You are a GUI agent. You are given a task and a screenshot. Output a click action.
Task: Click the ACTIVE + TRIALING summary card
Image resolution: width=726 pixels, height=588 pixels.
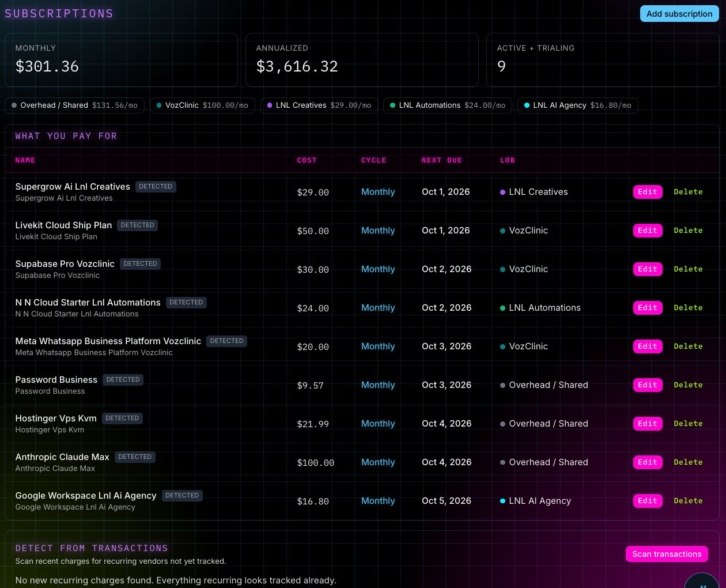603,60
